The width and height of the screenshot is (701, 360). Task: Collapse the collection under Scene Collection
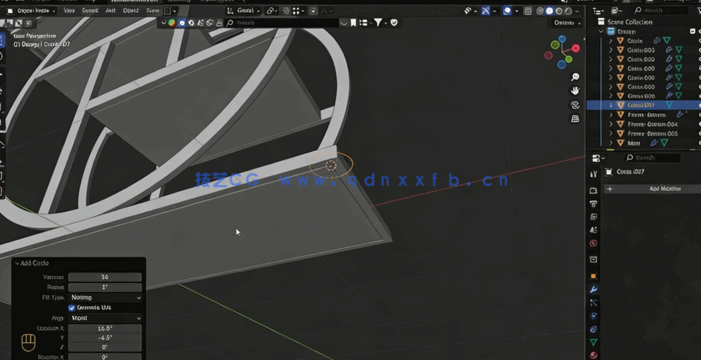click(x=601, y=31)
